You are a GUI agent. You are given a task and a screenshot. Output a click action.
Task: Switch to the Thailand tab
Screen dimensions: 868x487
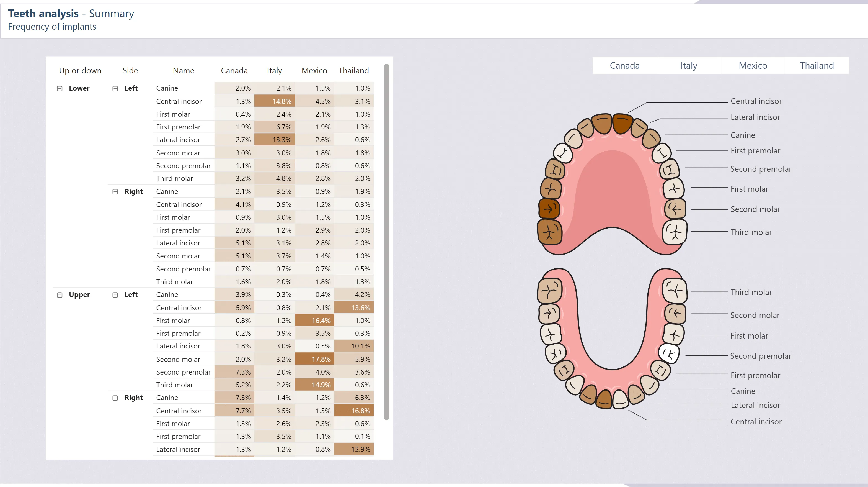(x=817, y=65)
